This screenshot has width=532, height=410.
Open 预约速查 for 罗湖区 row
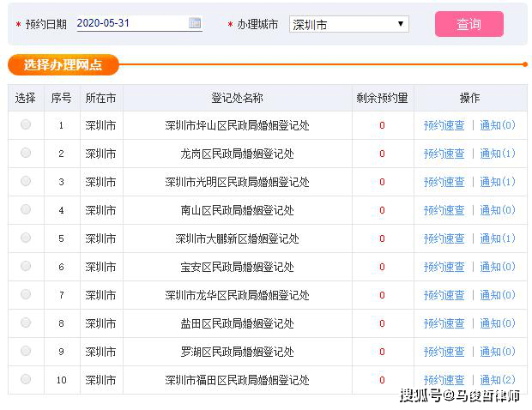point(444,352)
